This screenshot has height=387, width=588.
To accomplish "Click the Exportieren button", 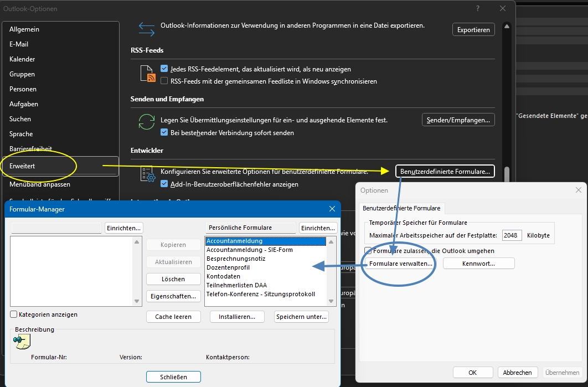I will (x=473, y=30).
